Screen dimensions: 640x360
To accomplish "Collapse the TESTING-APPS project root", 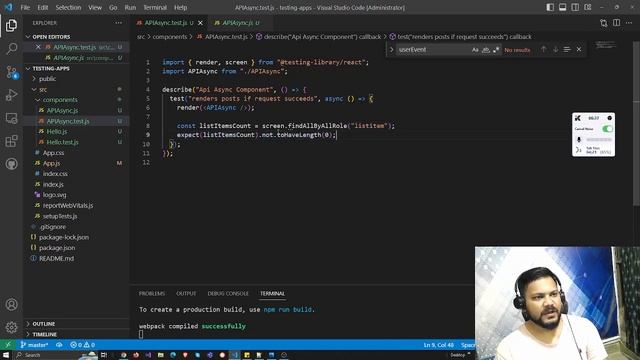I will tap(51, 68).
